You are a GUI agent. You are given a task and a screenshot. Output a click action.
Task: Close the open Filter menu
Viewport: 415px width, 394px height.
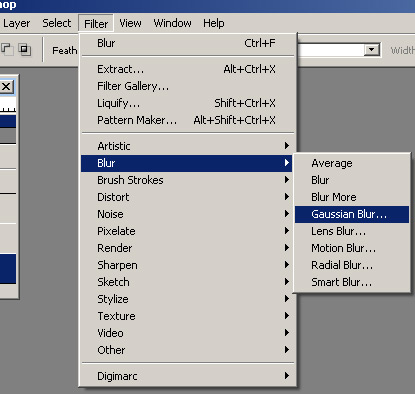pyautogui.click(x=96, y=23)
